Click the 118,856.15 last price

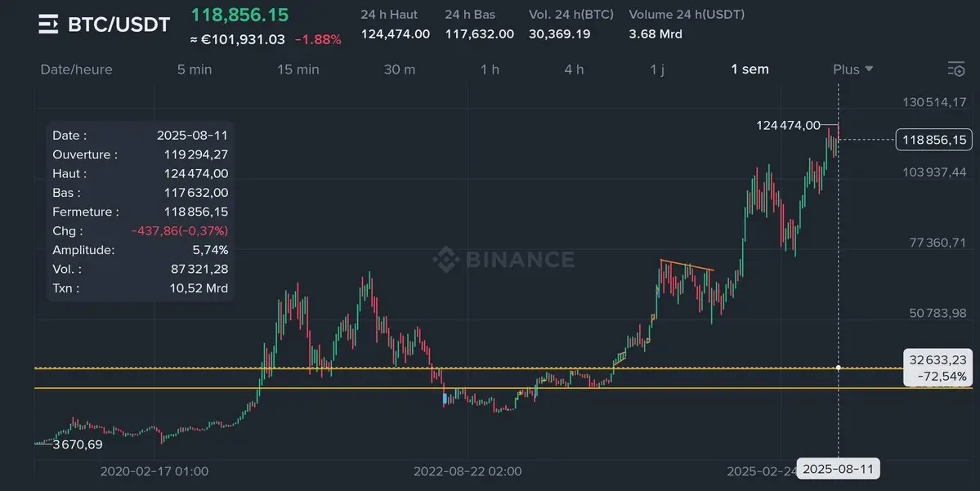[239, 15]
